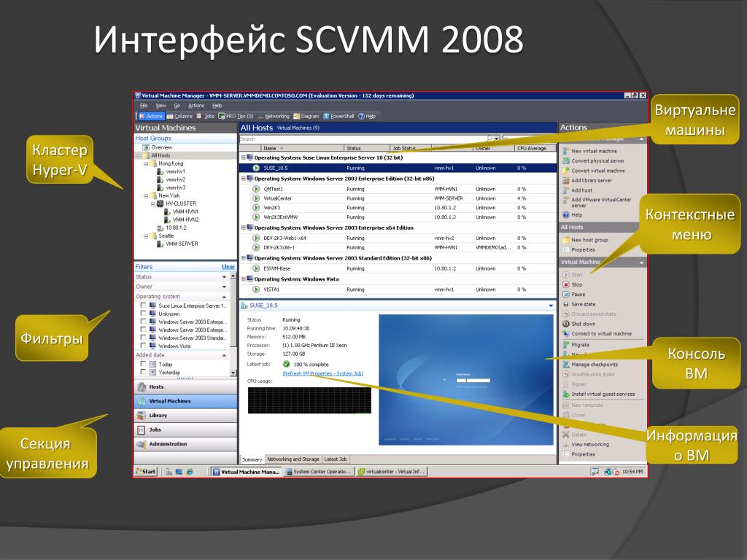Viewport: 747px width, 560px height.
Task: Check the Windows Vista filter
Action: (x=143, y=346)
